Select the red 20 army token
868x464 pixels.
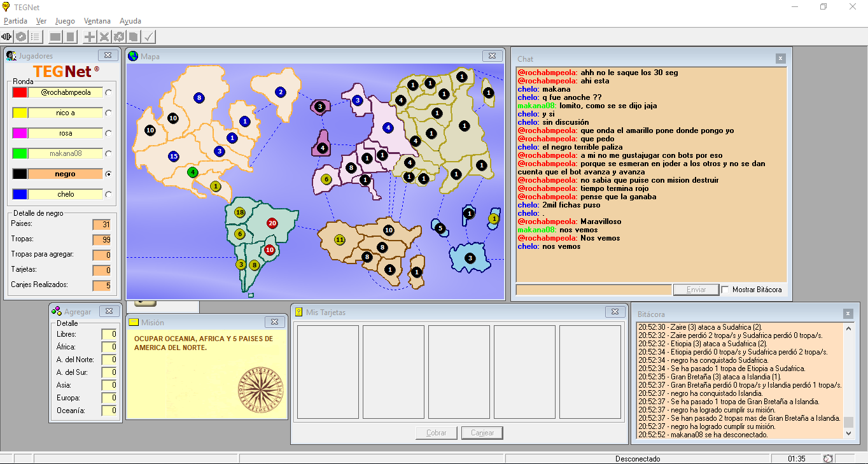point(272,223)
